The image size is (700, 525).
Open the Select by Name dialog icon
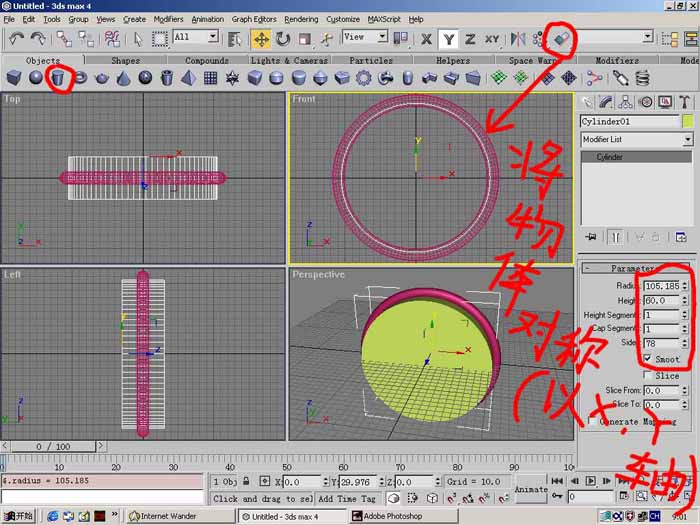coord(234,39)
